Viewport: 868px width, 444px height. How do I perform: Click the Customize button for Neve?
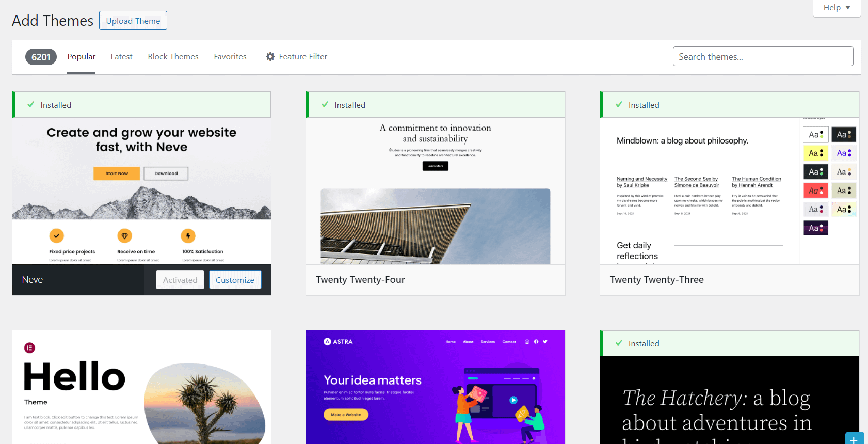pos(235,280)
